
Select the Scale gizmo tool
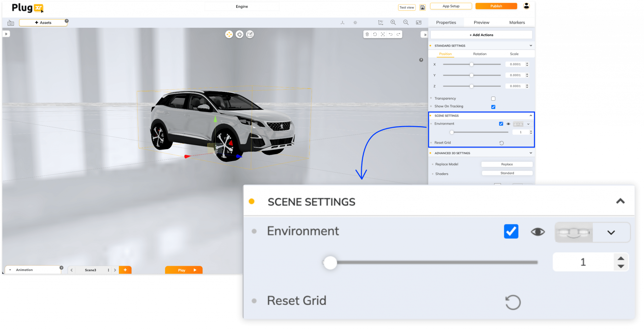[250, 35]
